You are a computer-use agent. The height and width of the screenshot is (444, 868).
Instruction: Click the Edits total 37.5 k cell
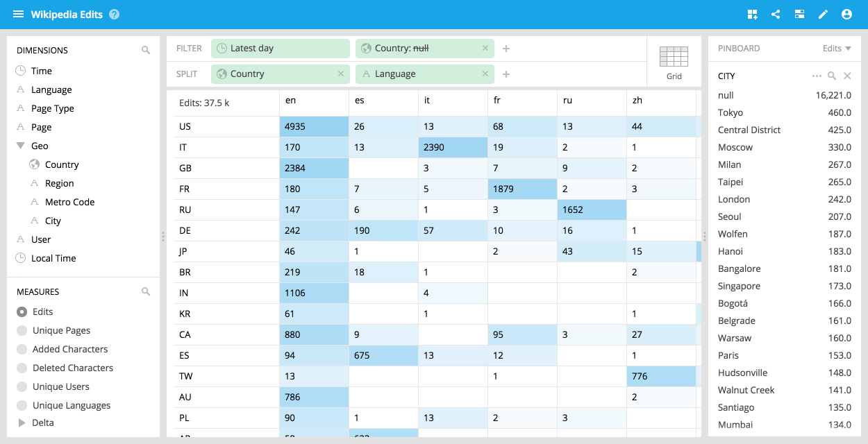223,102
